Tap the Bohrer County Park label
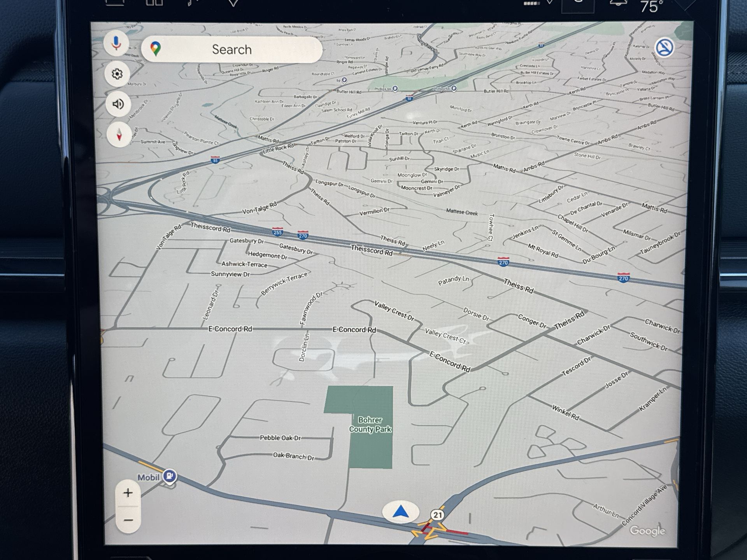747x560 pixels. [370, 425]
